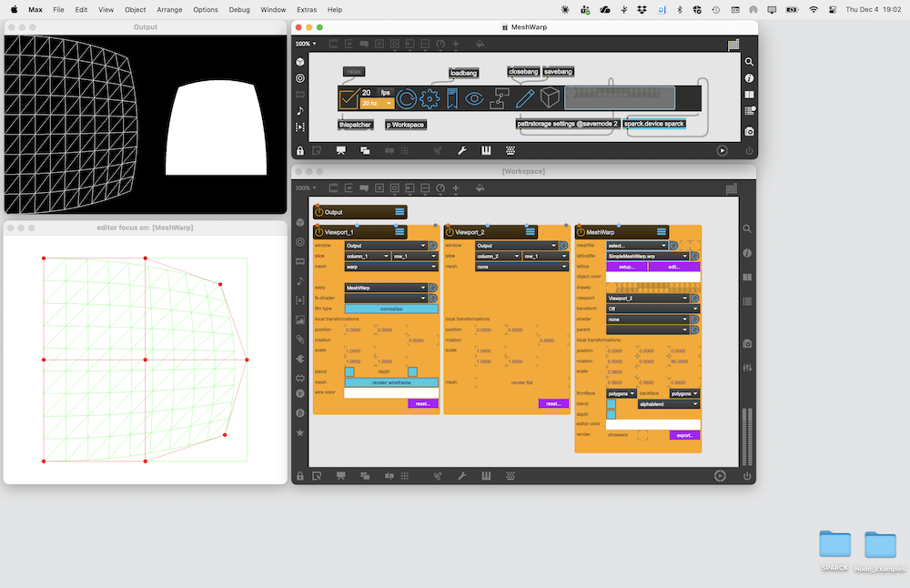
Task: Toggle the depth checkbox in MeshWarp node
Action: (611, 414)
